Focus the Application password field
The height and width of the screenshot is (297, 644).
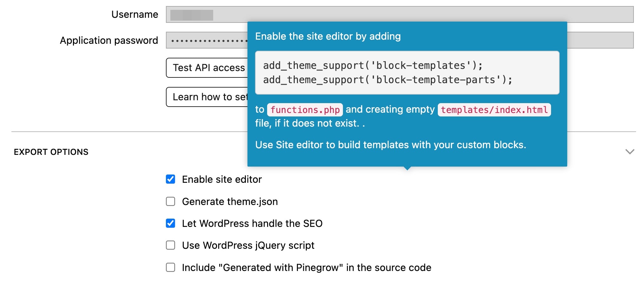click(x=207, y=40)
